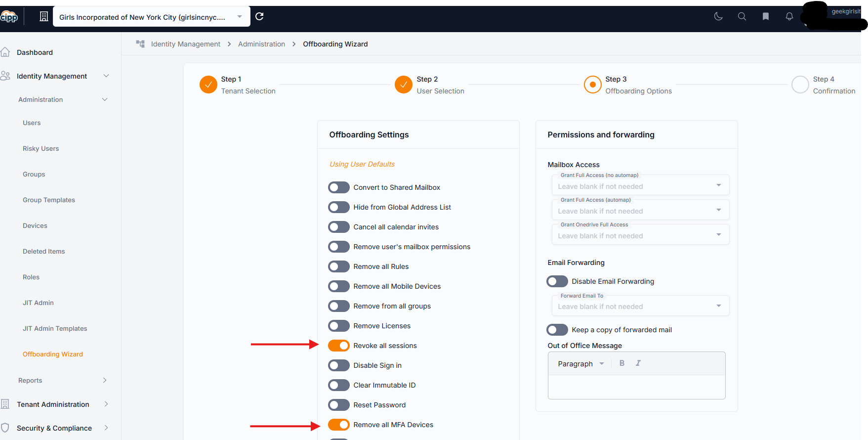Enable Disable Sign in toggle
This screenshot has height=440, width=868.
click(x=339, y=365)
